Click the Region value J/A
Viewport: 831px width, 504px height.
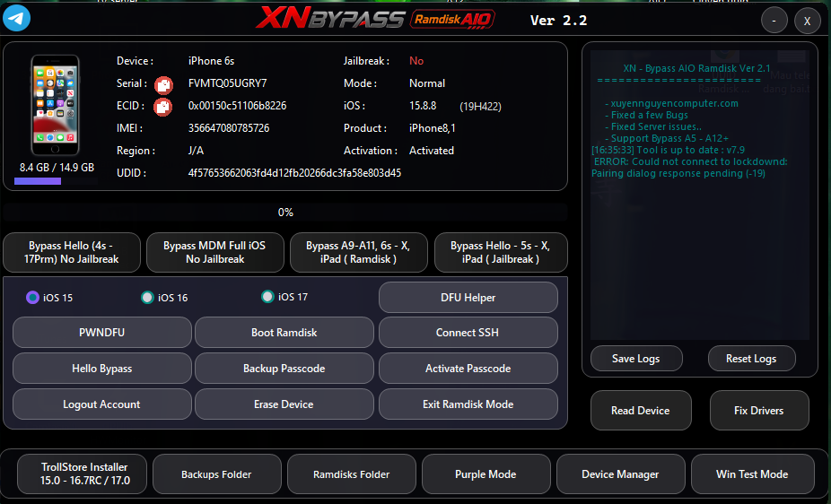tap(196, 151)
